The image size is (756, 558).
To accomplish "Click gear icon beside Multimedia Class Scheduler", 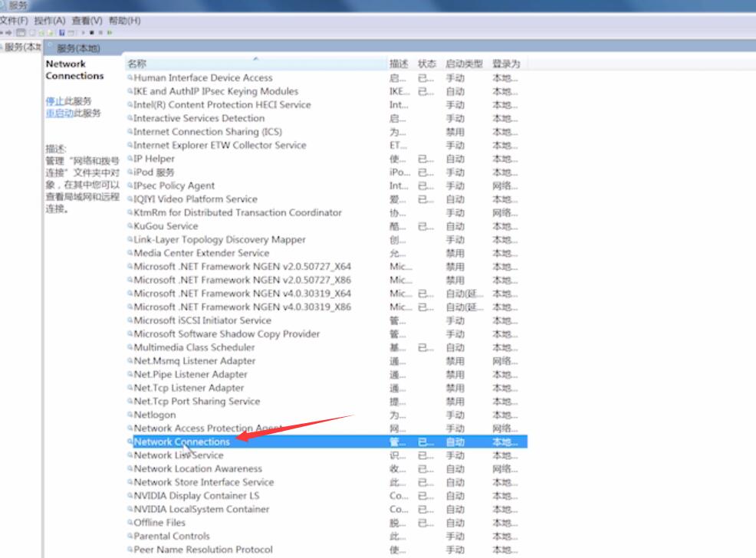I will tap(130, 347).
